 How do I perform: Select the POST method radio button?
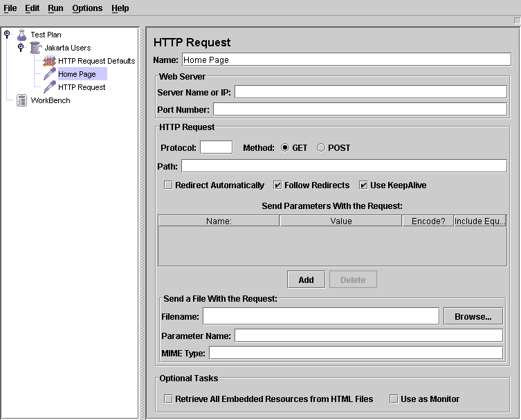(320, 147)
